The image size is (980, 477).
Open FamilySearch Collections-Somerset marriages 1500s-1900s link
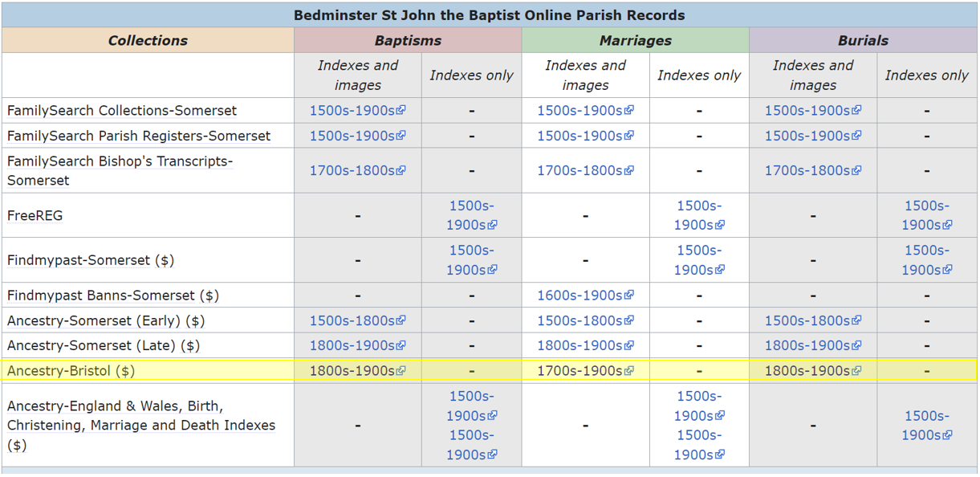tap(585, 111)
